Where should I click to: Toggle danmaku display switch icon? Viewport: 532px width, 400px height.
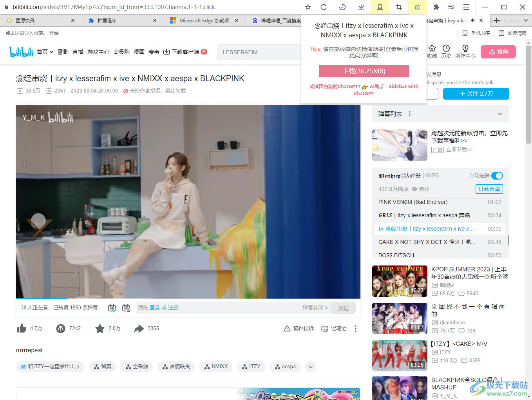(x=112, y=308)
